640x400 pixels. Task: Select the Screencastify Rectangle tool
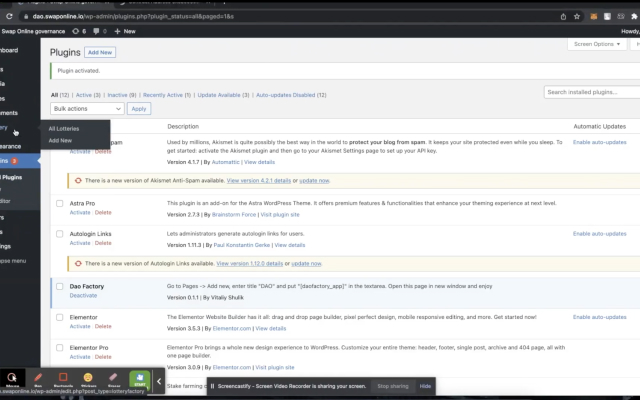[64, 381]
